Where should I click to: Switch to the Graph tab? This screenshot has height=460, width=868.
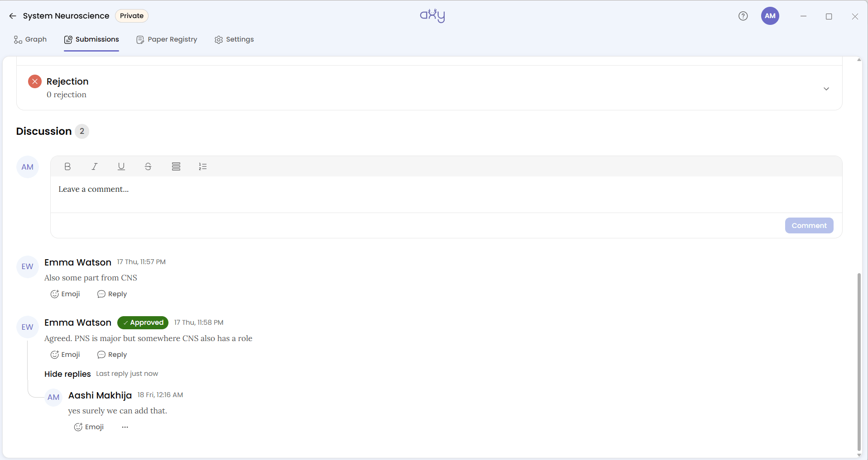click(30, 39)
